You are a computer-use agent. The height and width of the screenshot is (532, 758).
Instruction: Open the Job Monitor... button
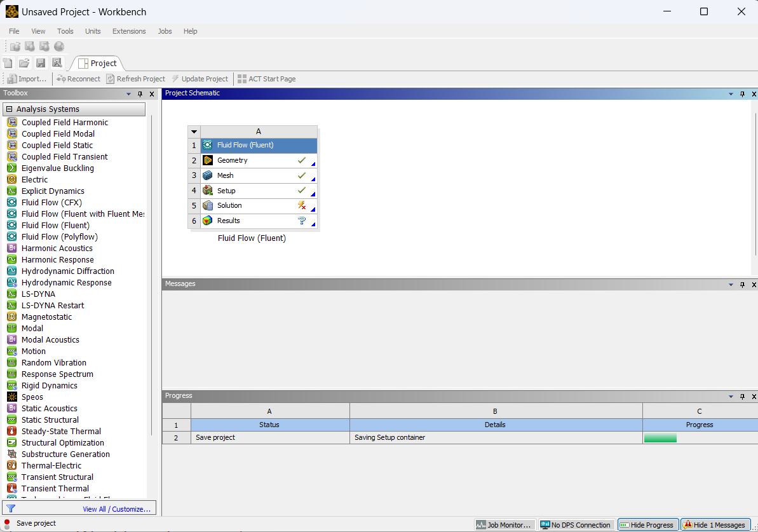tap(504, 525)
